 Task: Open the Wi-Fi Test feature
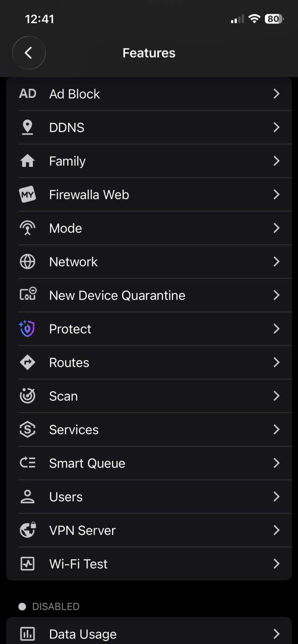click(149, 563)
